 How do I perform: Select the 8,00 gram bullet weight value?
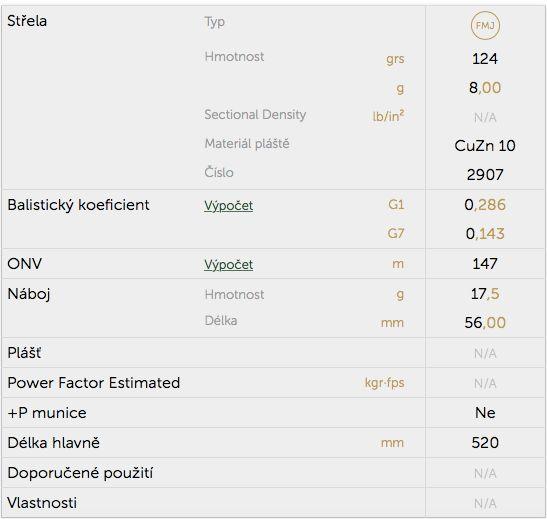click(x=485, y=88)
